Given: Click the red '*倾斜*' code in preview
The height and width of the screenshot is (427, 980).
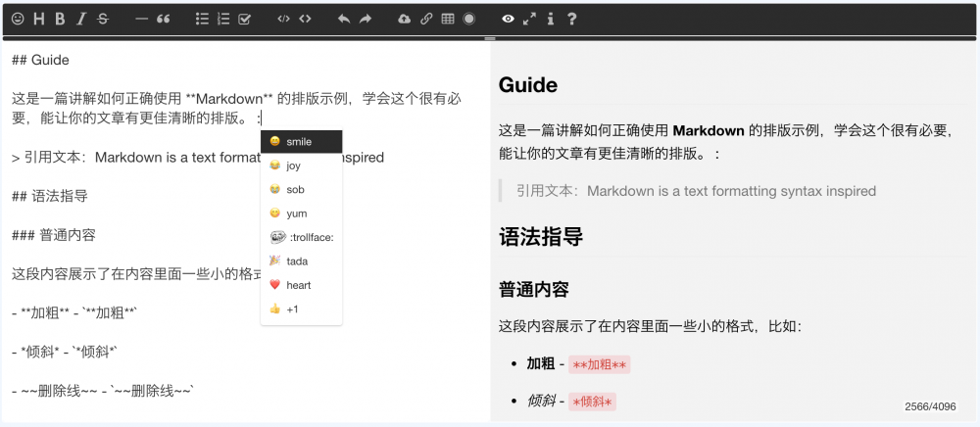Looking at the screenshot, I should click(593, 403).
